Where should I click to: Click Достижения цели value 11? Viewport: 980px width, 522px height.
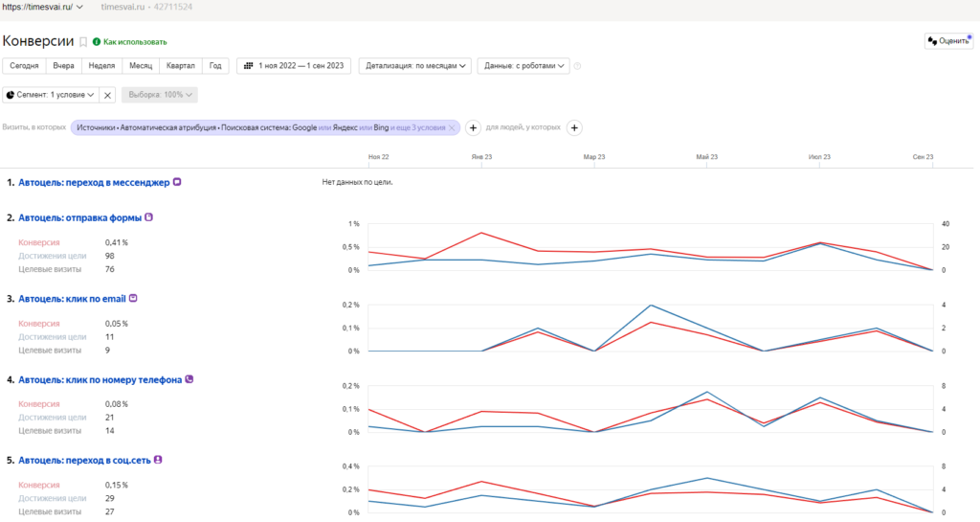109,337
